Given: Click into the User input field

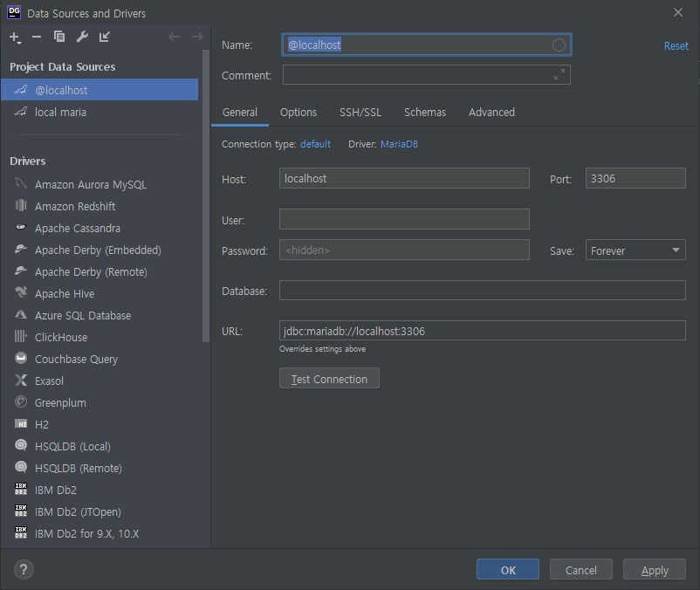Looking at the screenshot, I should (x=404, y=219).
